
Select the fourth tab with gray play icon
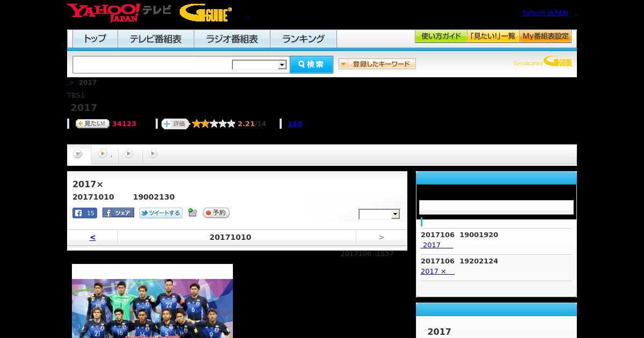[153, 154]
